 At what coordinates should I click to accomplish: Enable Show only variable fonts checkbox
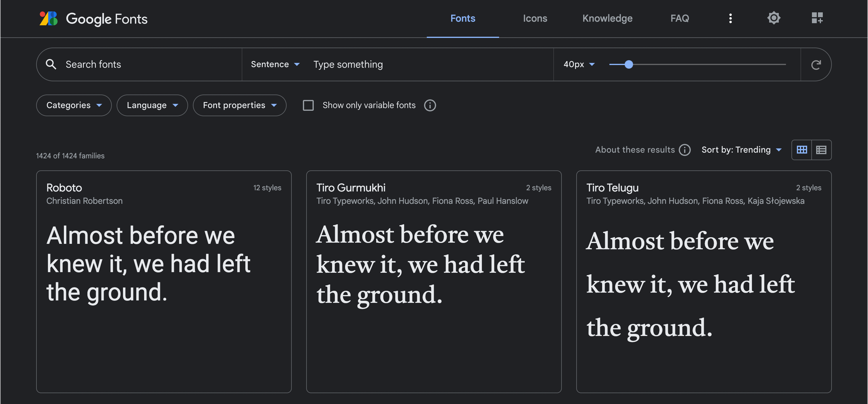pyautogui.click(x=308, y=105)
